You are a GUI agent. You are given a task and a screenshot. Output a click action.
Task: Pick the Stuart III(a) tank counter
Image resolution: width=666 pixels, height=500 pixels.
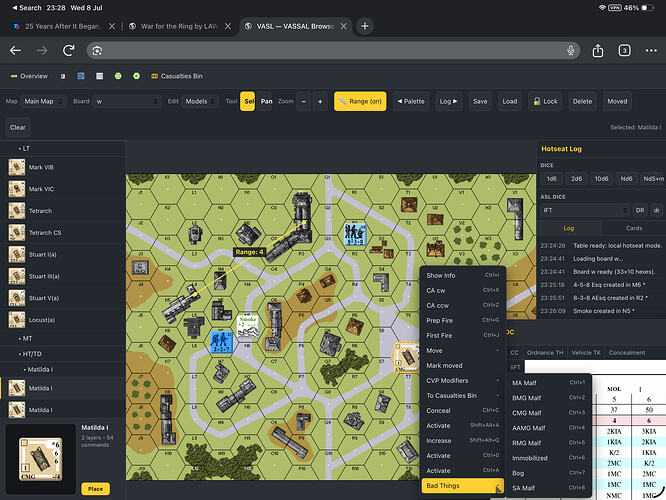(x=62, y=276)
